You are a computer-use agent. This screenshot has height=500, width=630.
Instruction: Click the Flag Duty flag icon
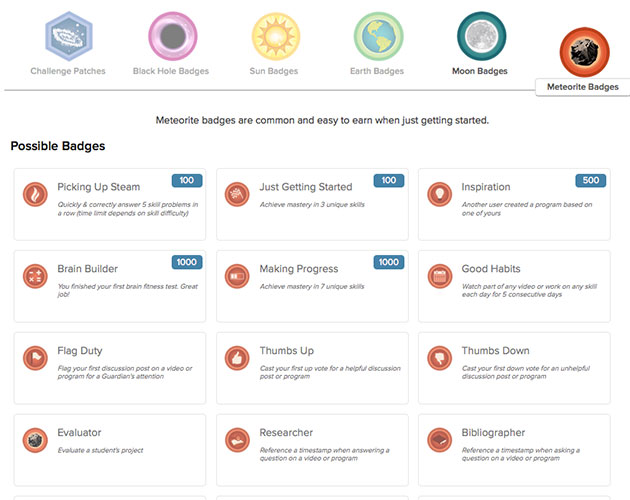click(36, 357)
